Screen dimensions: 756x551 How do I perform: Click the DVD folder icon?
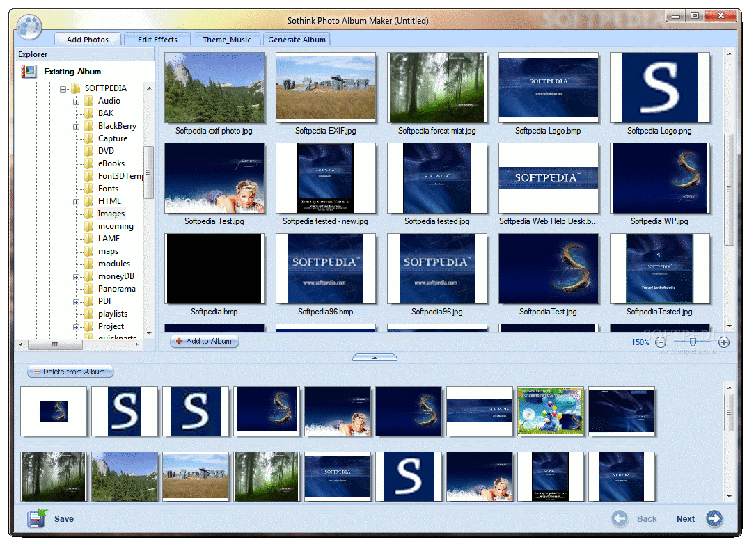[x=88, y=151]
